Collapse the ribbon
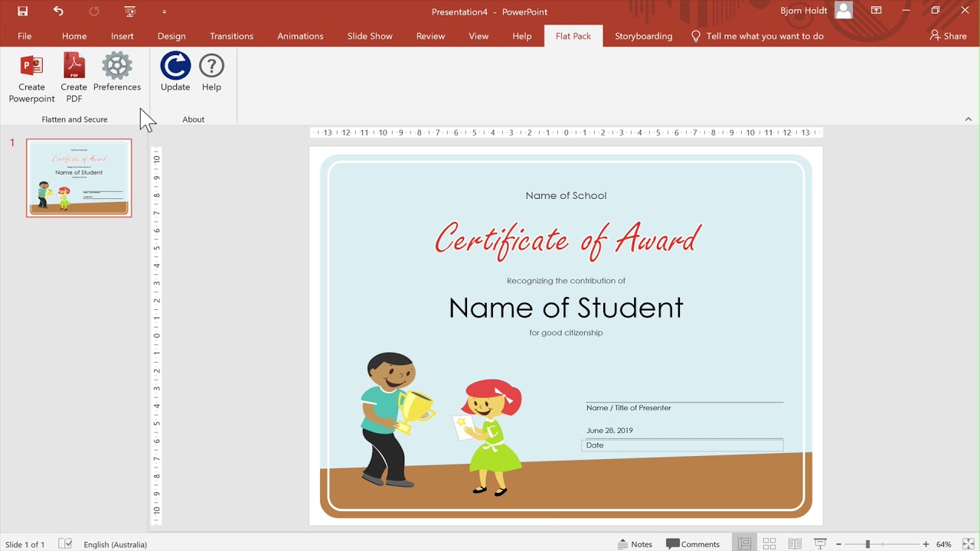980x551 pixels. pyautogui.click(x=968, y=119)
